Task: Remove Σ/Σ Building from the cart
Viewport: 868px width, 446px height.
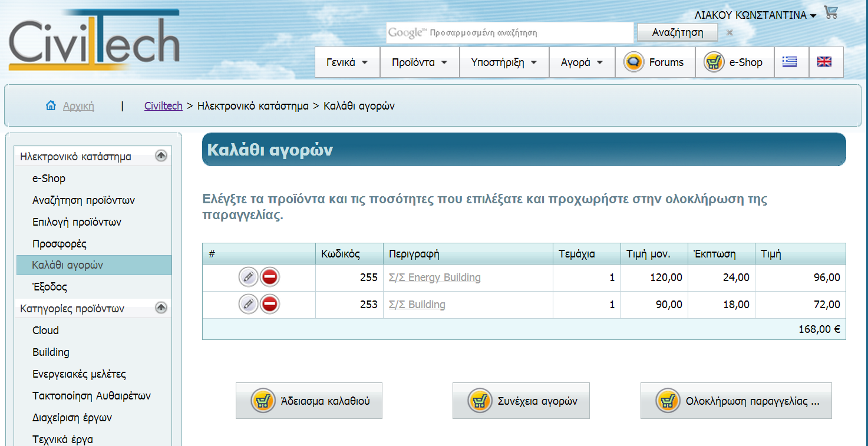Action: 270,304
